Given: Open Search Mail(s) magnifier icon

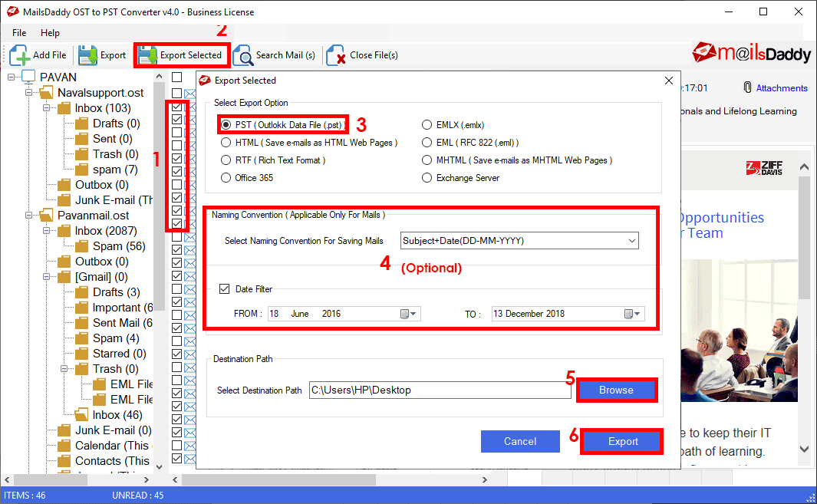Looking at the screenshot, I should pyautogui.click(x=243, y=55).
